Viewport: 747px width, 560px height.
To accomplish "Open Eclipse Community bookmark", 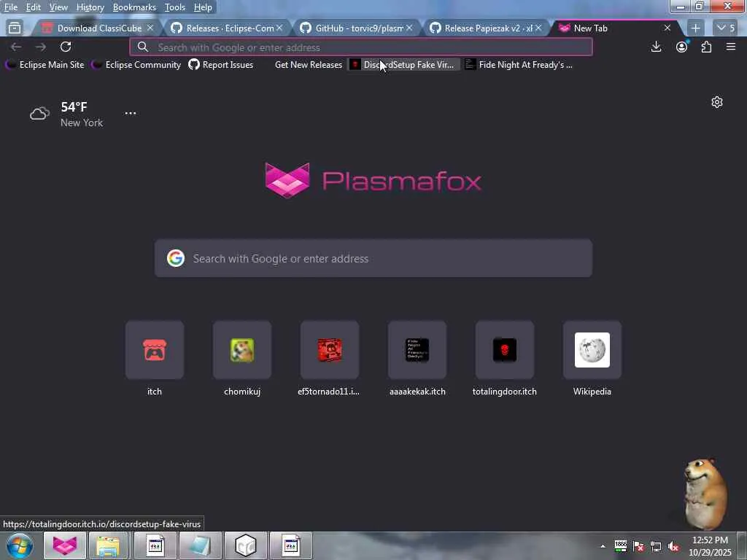I will pyautogui.click(x=136, y=65).
